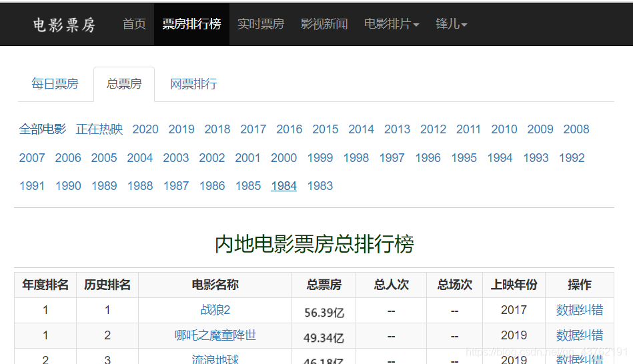Screen dimensions: 633x364
Task: Open 票房排行榜 navigation item
Action: pos(191,24)
